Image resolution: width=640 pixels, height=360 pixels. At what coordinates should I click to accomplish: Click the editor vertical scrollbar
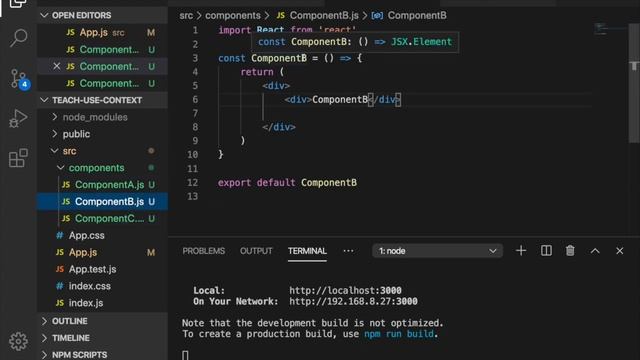click(634, 84)
